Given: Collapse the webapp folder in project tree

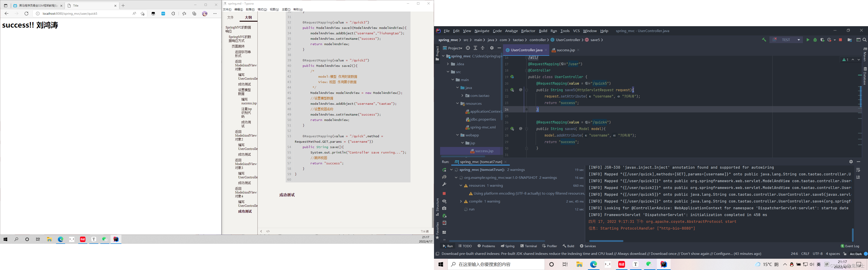Looking at the screenshot, I should pyautogui.click(x=457, y=135).
